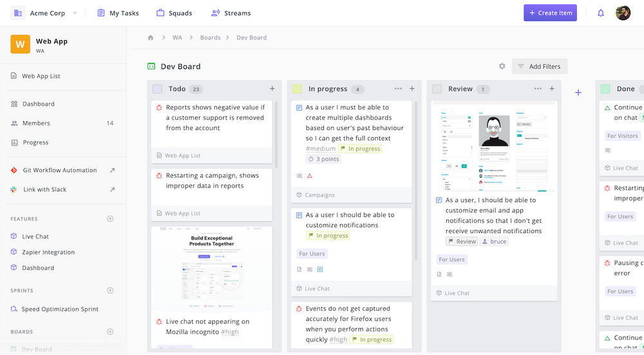Click the In progress column color square

coord(297,89)
